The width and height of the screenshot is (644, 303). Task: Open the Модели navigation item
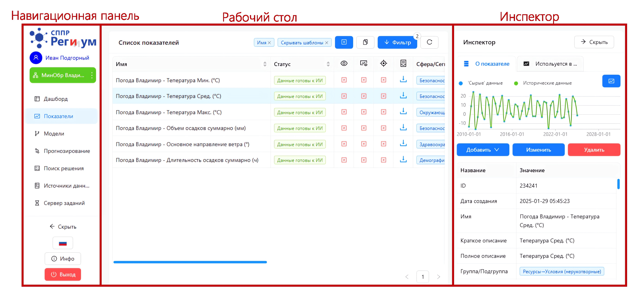pyautogui.click(x=54, y=134)
